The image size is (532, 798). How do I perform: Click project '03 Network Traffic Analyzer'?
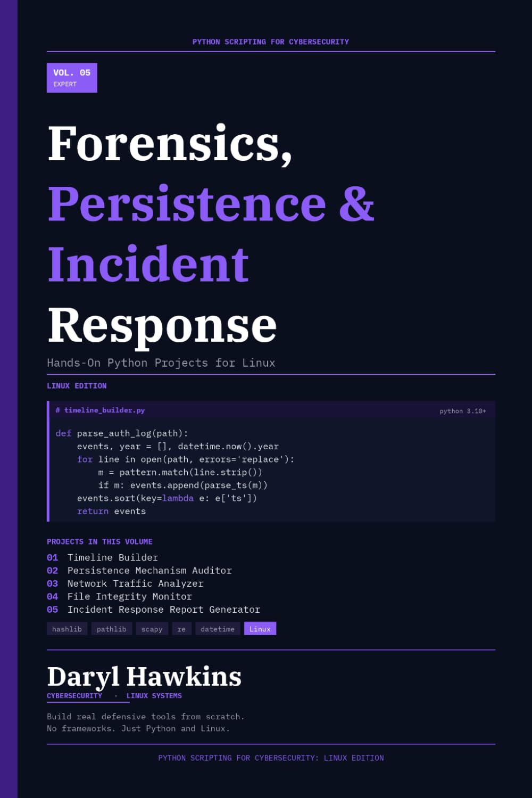click(125, 583)
